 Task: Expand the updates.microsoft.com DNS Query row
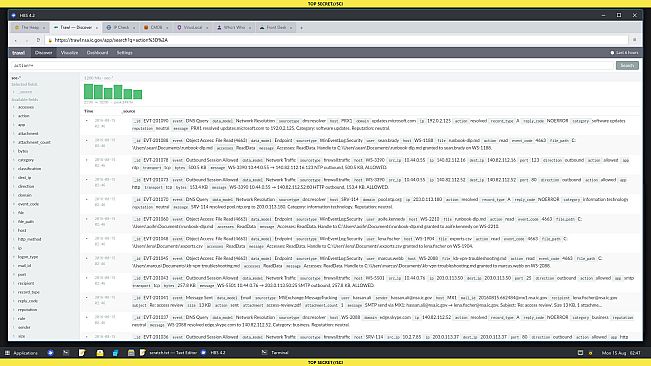(x=86, y=121)
